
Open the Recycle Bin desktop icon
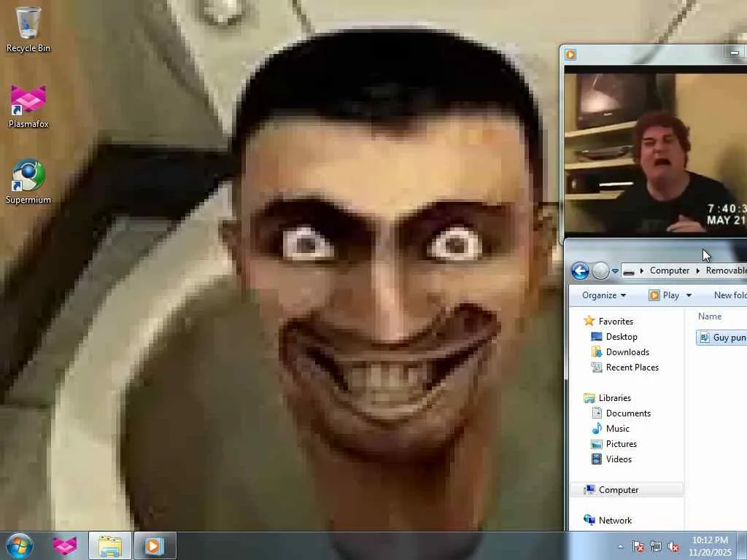[x=28, y=29]
